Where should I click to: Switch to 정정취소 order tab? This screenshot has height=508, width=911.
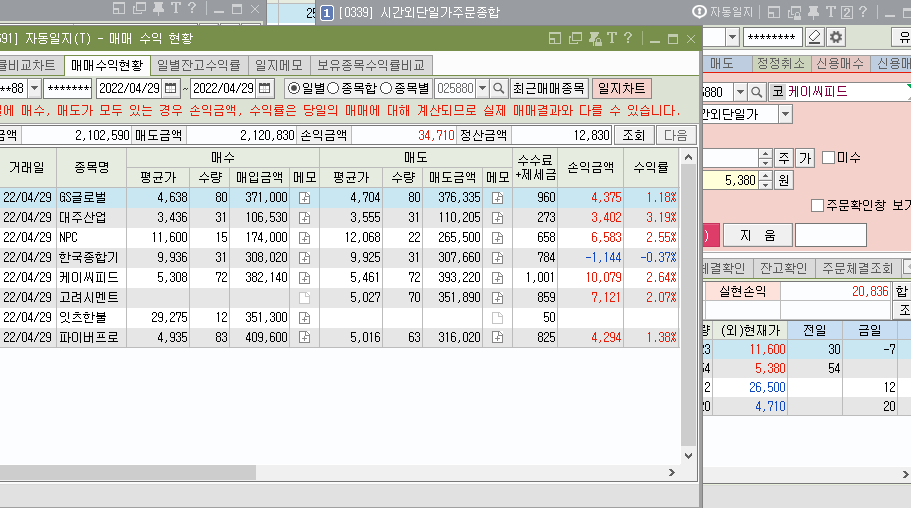pyautogui.click(x=780, y=63)
